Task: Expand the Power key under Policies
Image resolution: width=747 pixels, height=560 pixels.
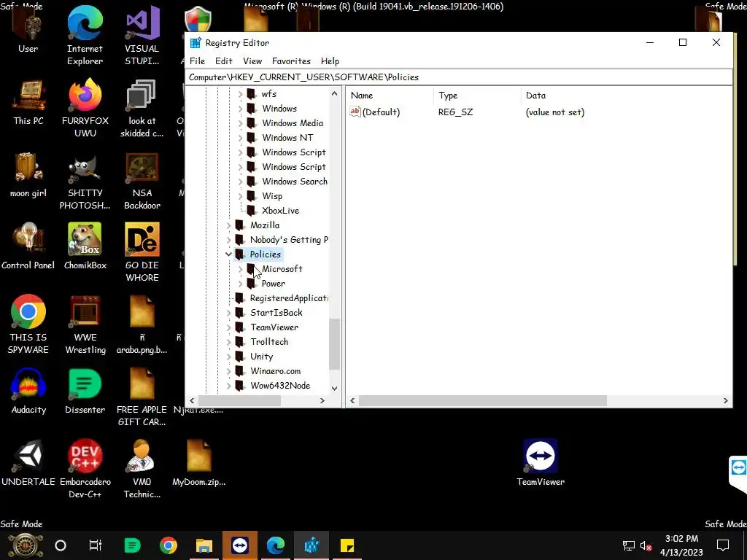Action: point(240,284)
